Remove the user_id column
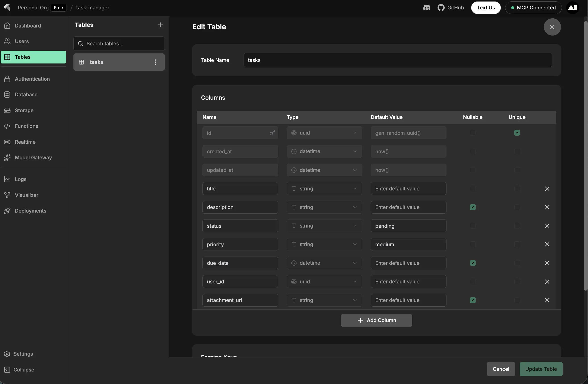Screen dimensions: 588x384 click(x=547, y=282)
